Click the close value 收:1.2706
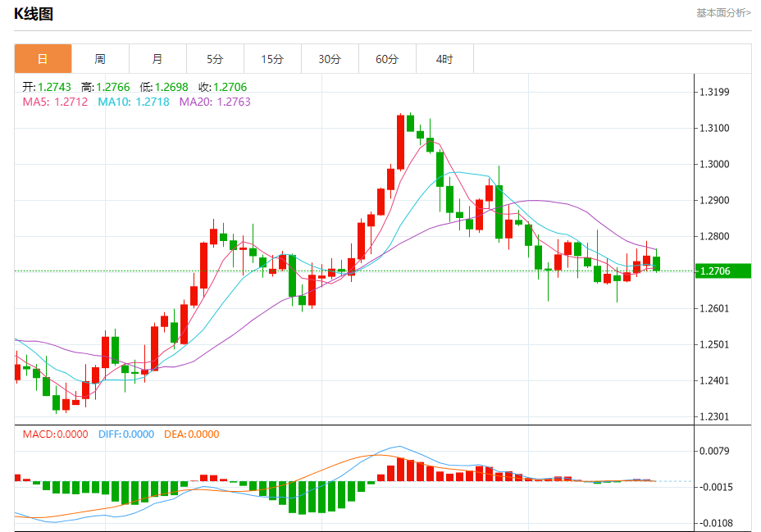The height and width of the screenshot is (532, 761). [222, 87]
